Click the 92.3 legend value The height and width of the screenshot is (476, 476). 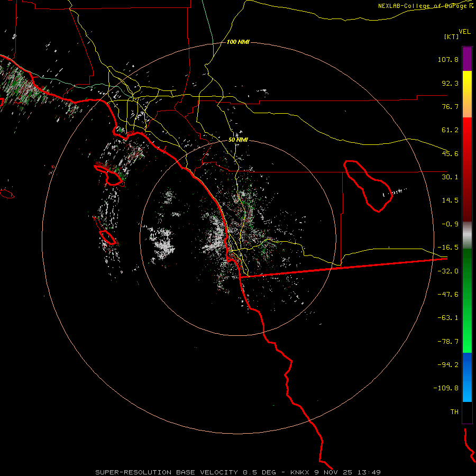[x=450, y=83]
